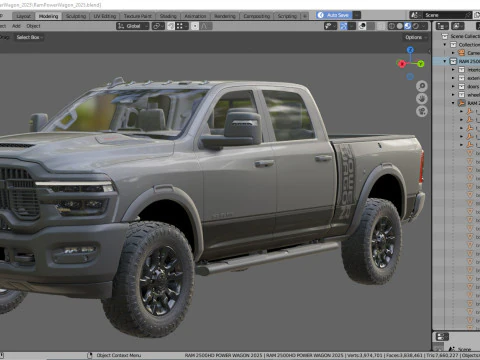Open the outliner display mode selector
Viewport: 480px width, 360px height.
point(442,26)
